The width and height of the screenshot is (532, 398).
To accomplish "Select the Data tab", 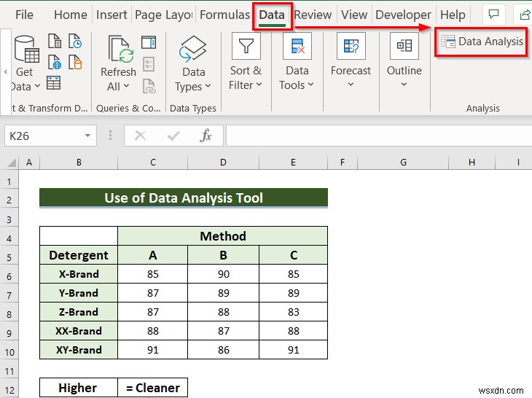I will pos(272,15).
